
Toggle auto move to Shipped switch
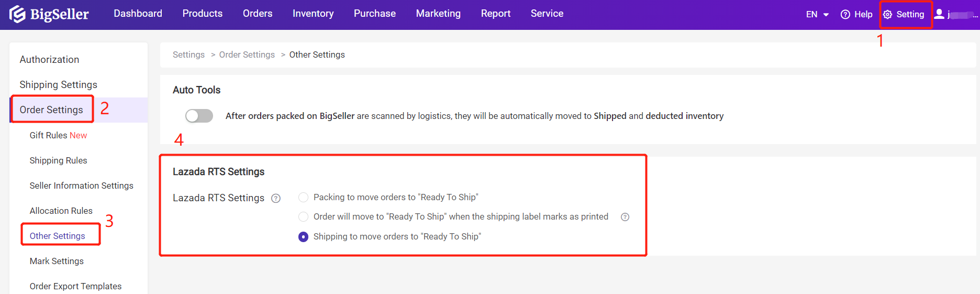point(199,116)
